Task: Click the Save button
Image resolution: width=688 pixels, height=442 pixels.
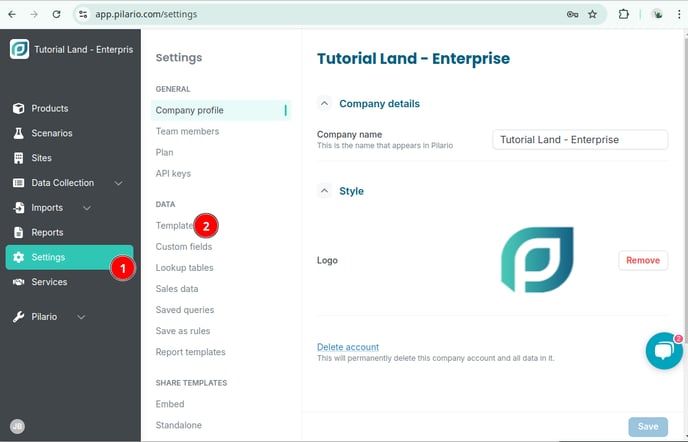Action: pos(648,426)
